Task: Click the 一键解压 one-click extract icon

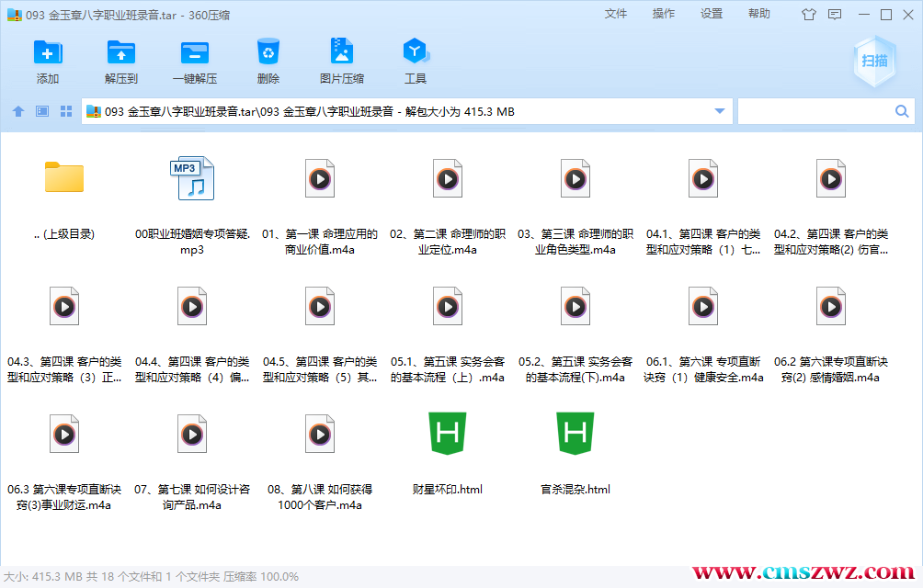Action: pyautogui.click(x=195, y=58)
